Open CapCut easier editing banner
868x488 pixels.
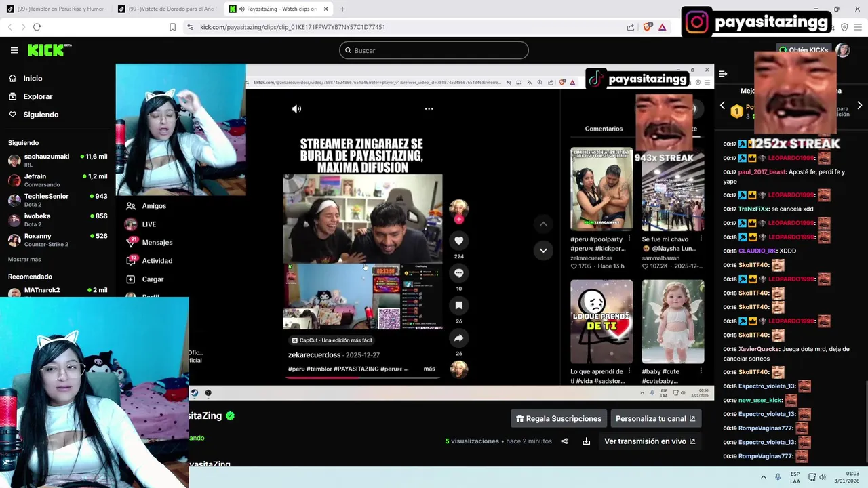pyautogui.click(x=332, y=340)
